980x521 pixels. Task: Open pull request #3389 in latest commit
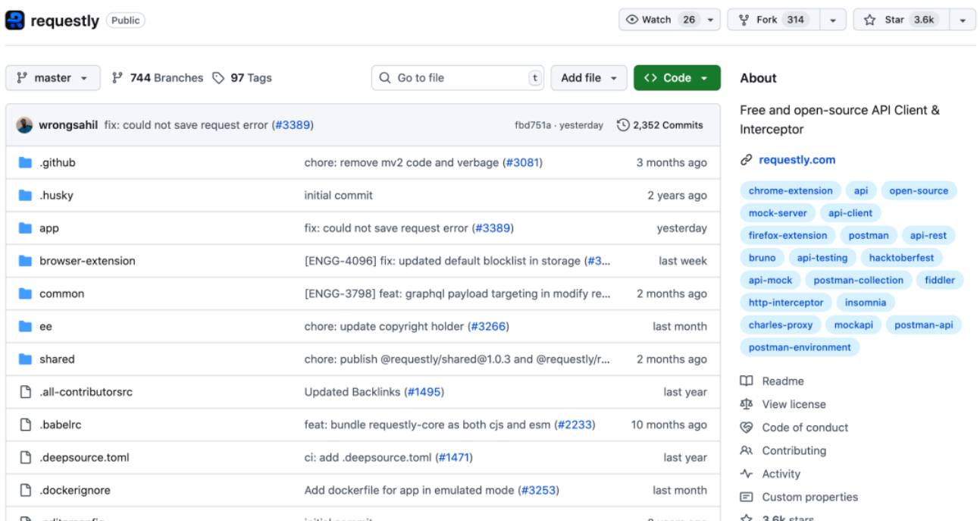pos(292,125)
